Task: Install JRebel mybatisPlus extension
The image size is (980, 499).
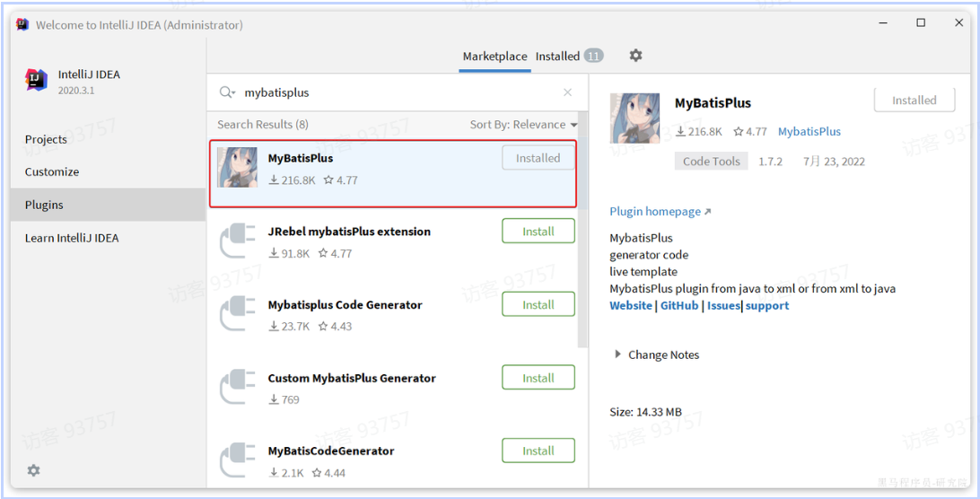Action: click(x=538, y=232)
